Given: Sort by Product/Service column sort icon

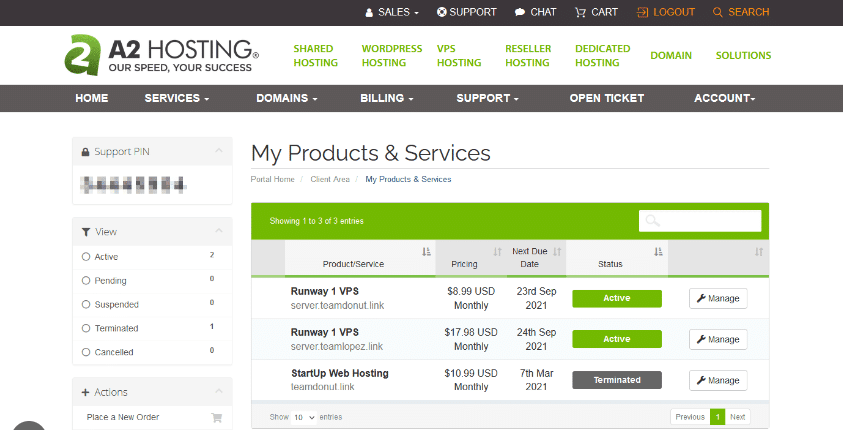Looking at the screenshot, I should (x=426, y=252).
